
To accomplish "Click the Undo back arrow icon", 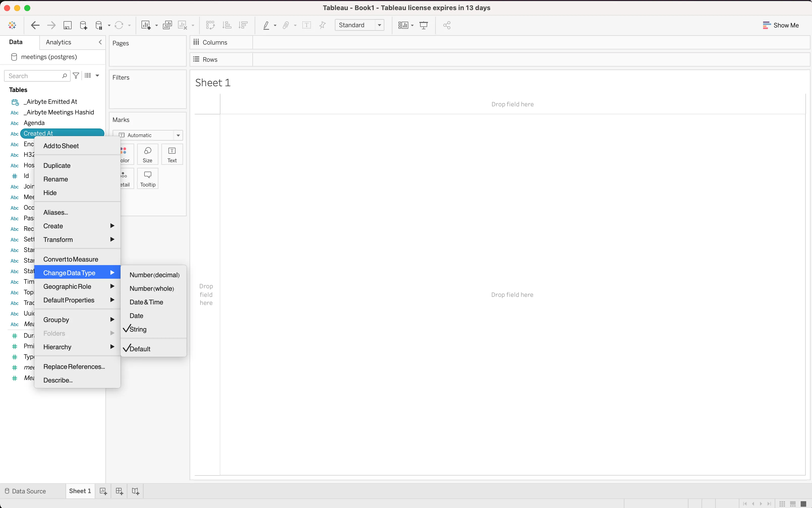I will point(35,25).
